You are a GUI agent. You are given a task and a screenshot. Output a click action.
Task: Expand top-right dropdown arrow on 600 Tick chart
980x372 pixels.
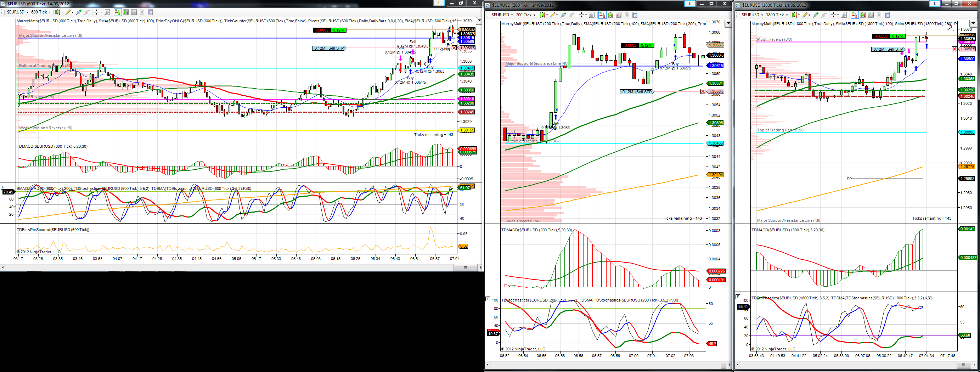point(479,21)
